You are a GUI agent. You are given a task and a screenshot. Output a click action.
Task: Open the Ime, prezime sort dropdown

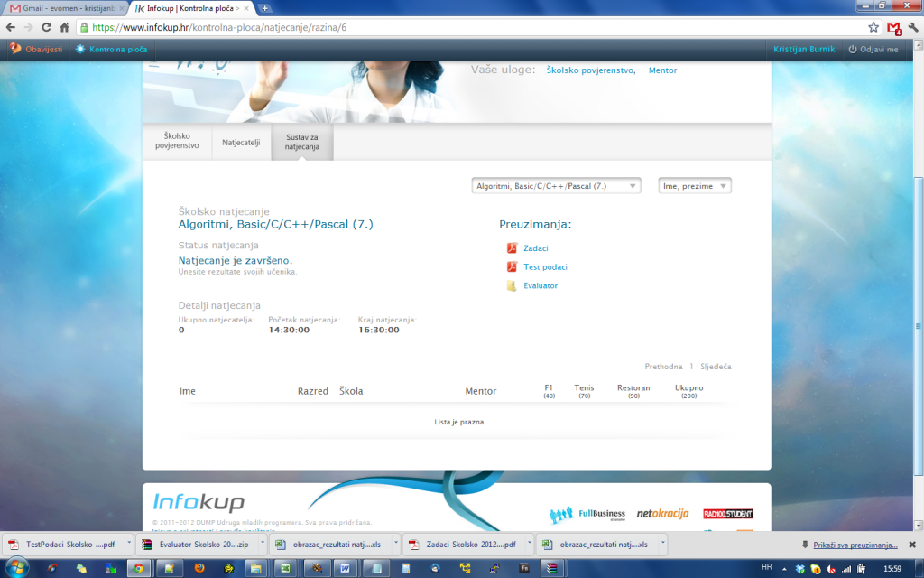(x=695, y=186)
